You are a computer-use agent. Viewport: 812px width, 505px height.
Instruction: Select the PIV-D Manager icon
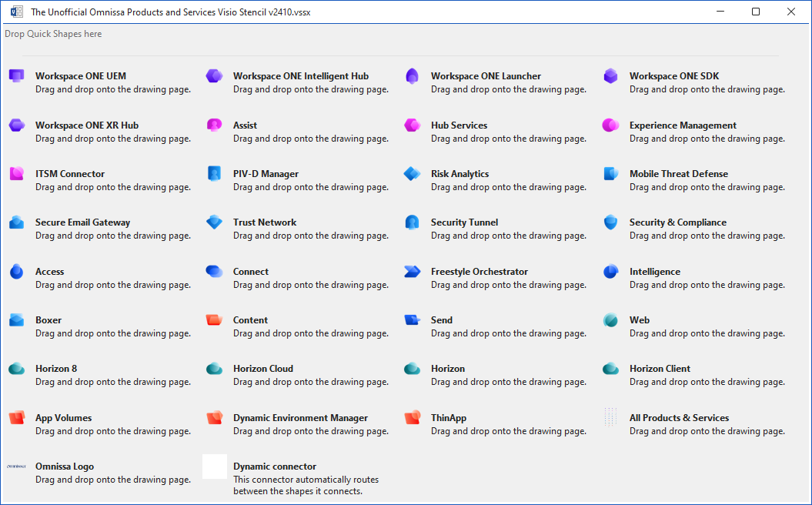click(x=215, y=173)
